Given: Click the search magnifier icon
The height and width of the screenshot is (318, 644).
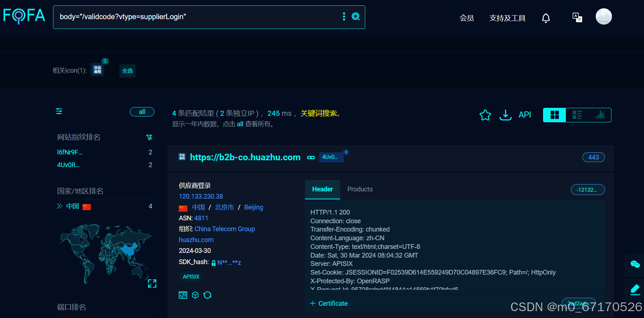Looking at the screenshot, I should (356, 17).
